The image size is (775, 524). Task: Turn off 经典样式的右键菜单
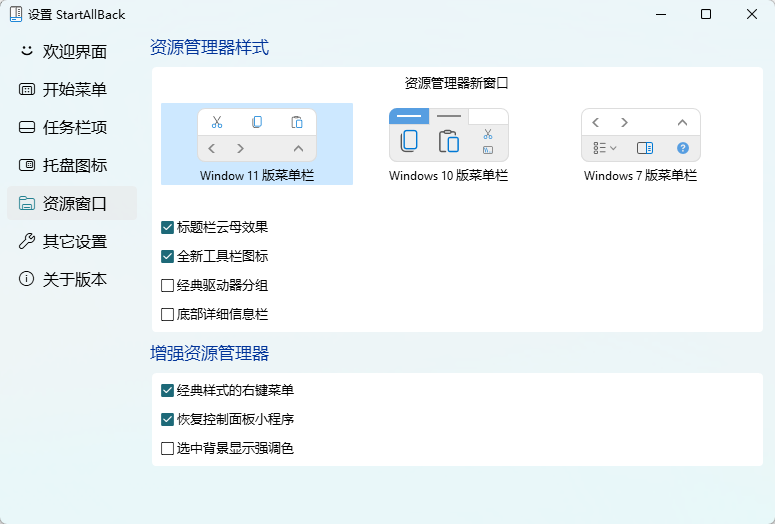click(168, 391)
